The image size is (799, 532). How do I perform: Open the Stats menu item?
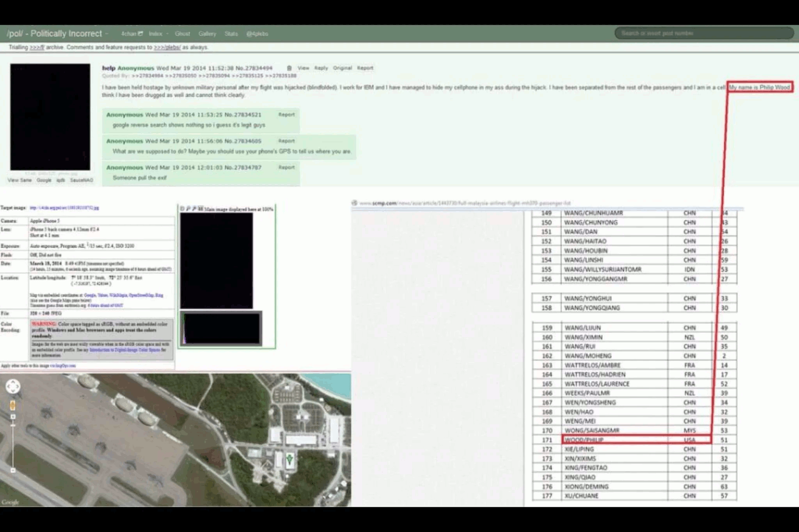pyautogui.click(x=231, y=34)
